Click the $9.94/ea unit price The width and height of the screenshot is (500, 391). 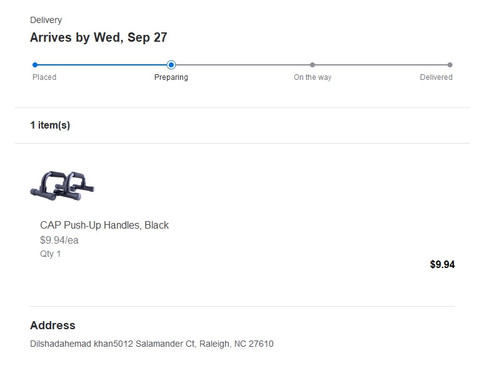click(x=59, y=240)
